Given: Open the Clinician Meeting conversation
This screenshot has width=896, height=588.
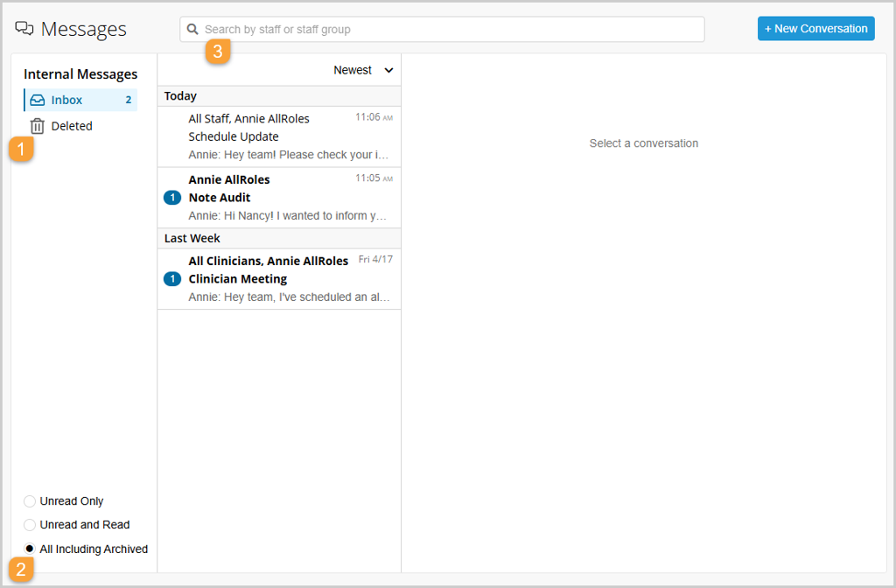Looking at the screenshot, I should coord(279,279).
